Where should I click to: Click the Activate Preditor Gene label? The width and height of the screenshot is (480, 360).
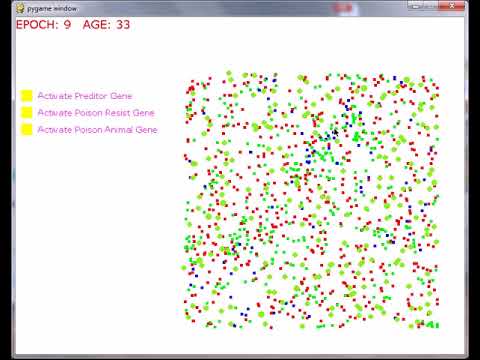tap(85, 96)
